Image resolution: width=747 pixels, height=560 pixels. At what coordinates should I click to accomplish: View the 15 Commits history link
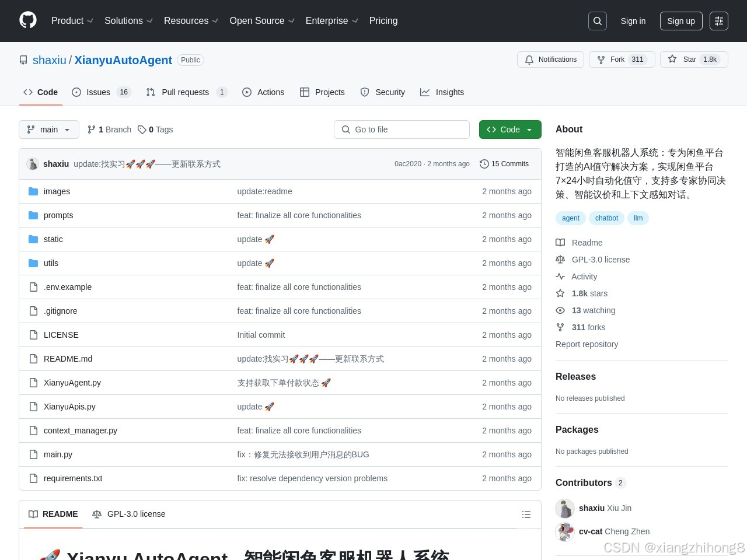point(504,164)
